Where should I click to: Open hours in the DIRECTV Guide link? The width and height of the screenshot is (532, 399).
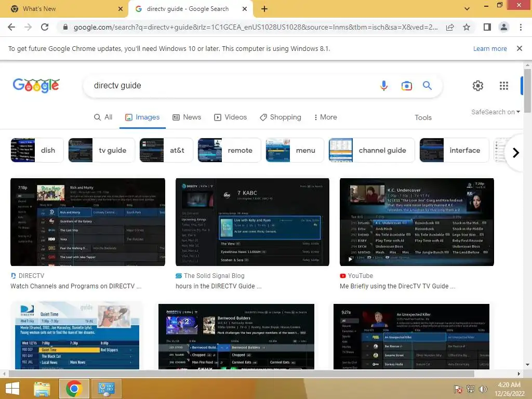(219, 286)
